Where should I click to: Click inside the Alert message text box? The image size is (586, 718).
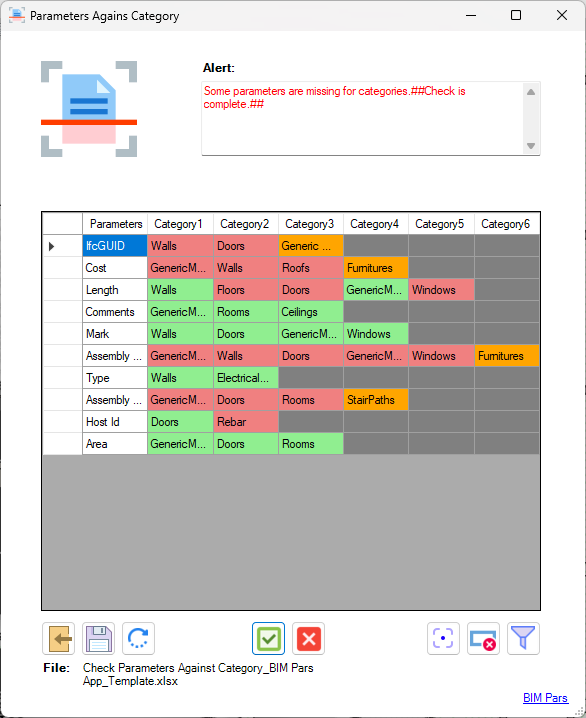[371, 119]
